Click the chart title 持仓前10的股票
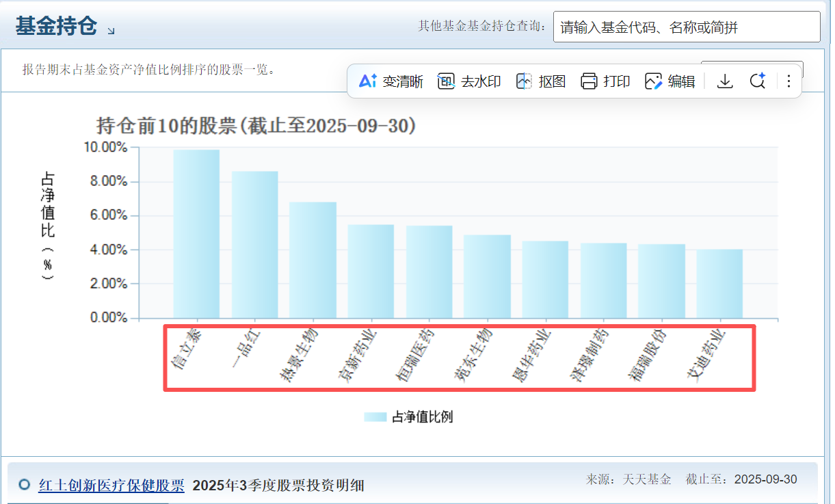Viewport: 835px width, 504px height. coord(256,126)
